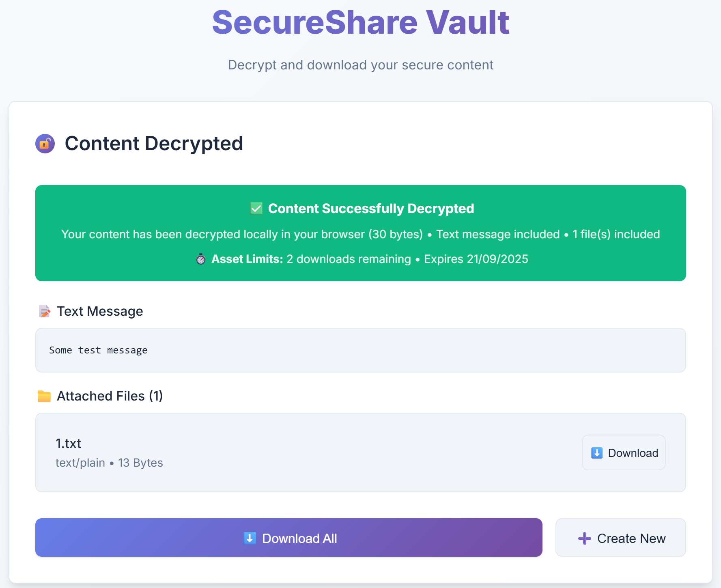Click the unlocked padlock icon beside Content Decrypted
This screenshot has height=588, width=721.
point(45,144)
